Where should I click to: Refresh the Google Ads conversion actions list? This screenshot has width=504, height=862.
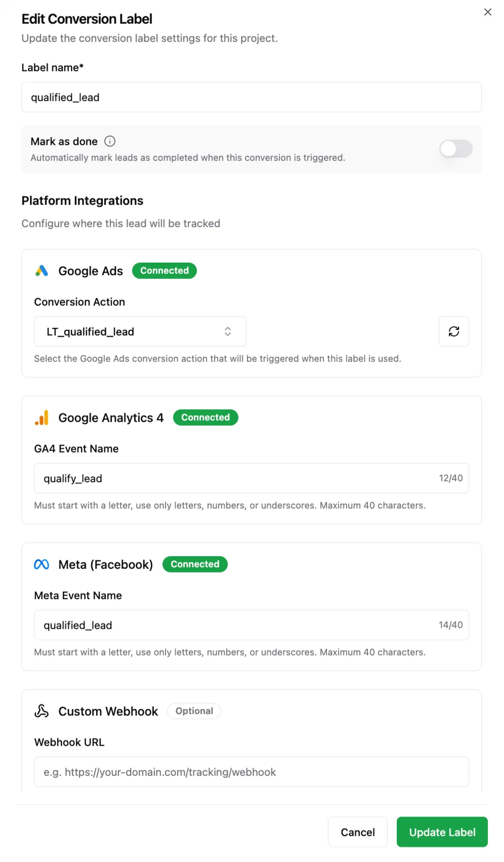click(x=453, y=332)
